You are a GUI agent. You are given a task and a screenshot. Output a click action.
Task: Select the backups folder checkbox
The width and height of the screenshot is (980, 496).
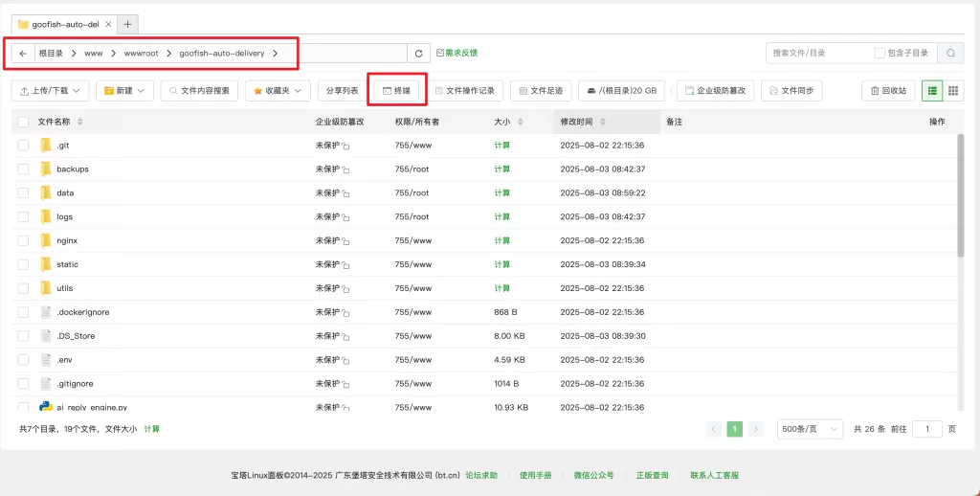click(x=23, y=169)
